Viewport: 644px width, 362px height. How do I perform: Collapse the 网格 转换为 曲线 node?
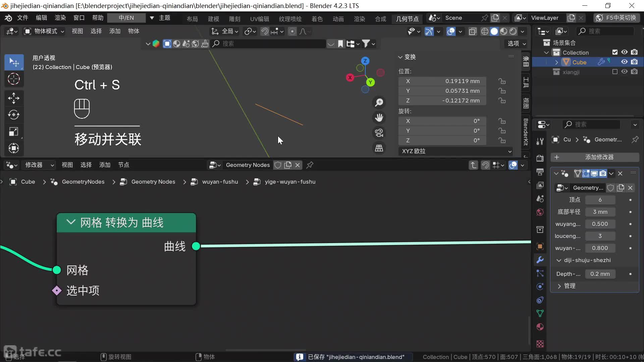(x=71, y=222)
